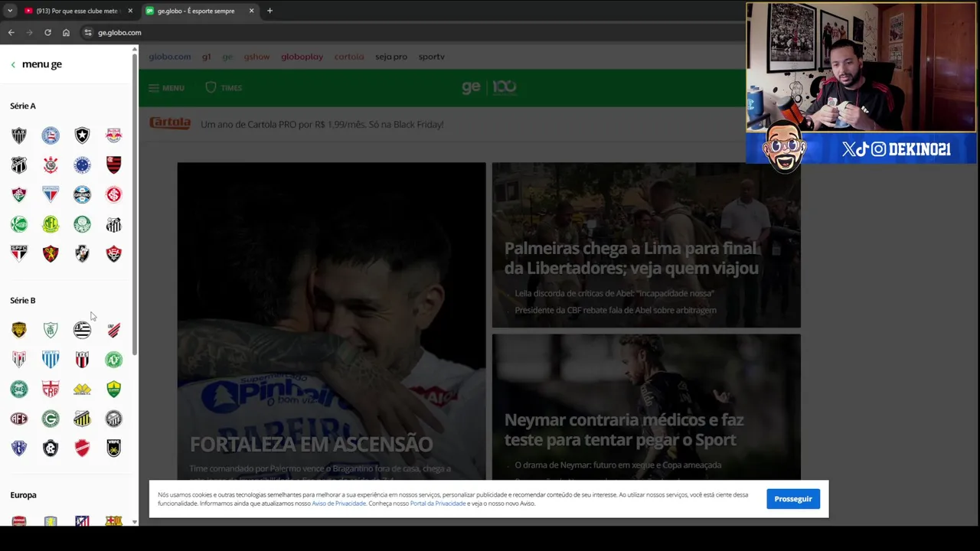Choose the Vila Nova red crest
The width and height of the screenshot is (980, 551).
82,448
